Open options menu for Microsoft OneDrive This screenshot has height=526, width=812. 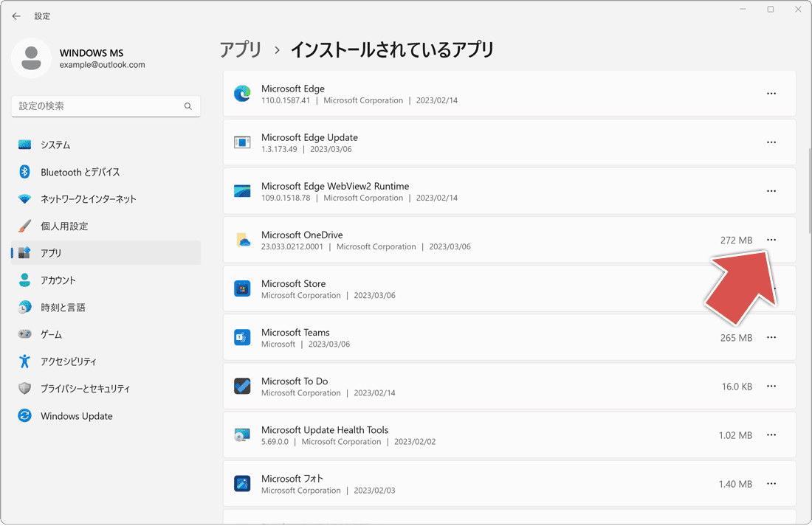771,240
